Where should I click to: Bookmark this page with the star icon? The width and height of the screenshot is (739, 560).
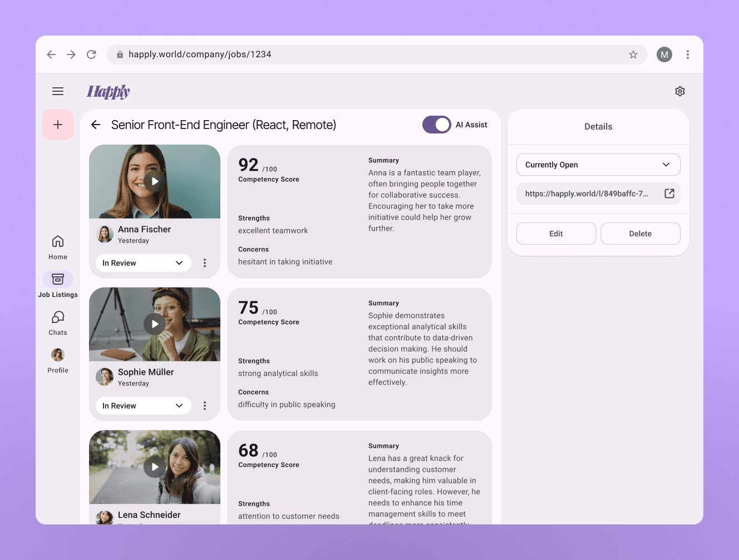tap(633, 54)
